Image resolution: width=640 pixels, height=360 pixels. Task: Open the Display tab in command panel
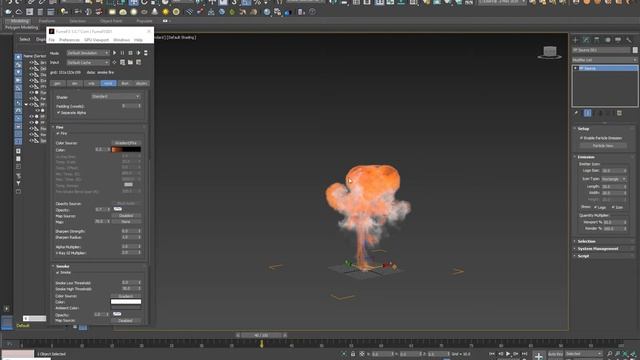(618, 40)
